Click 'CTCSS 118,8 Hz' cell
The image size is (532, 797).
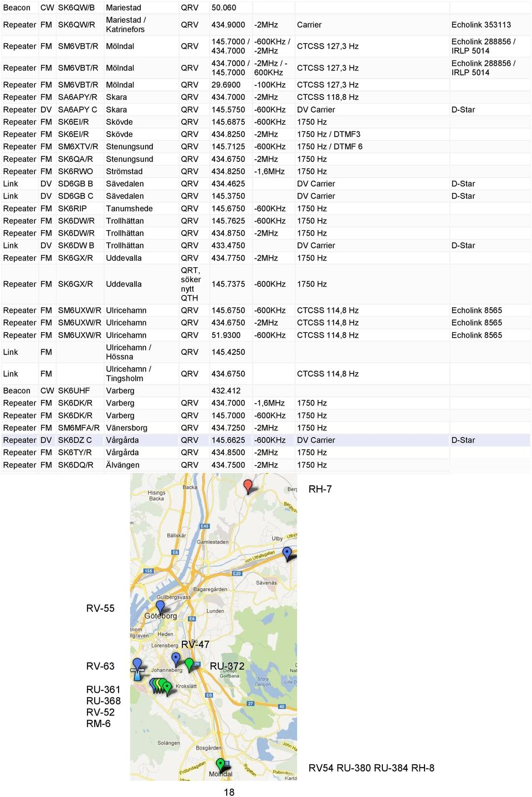click(328, 97)
